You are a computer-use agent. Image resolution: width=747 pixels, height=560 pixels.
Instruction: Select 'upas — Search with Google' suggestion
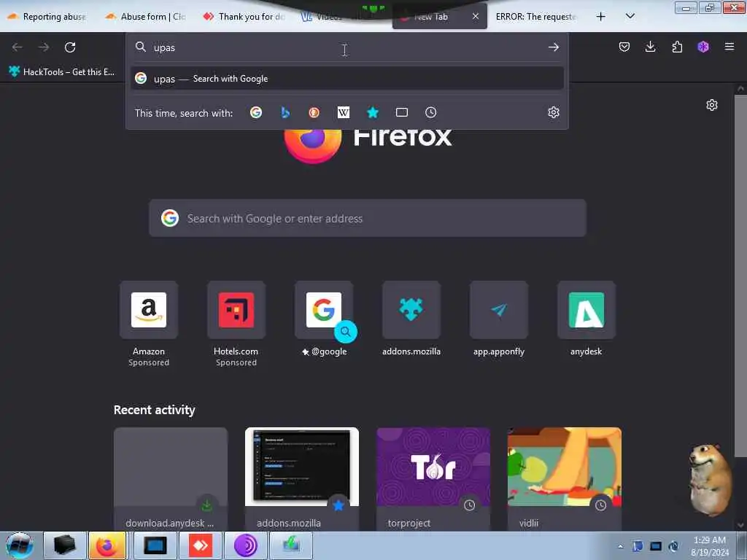pos(347,79)
